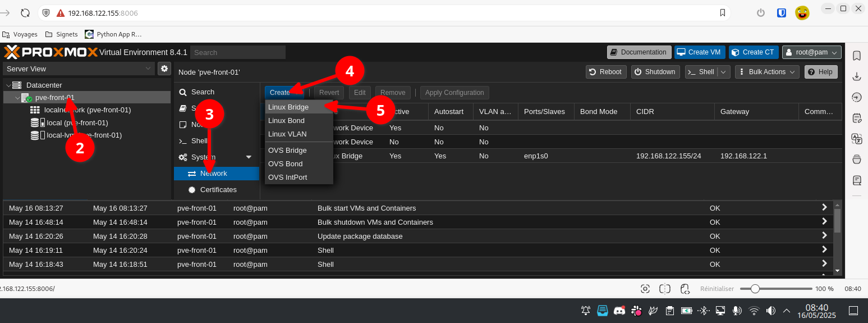Screen dimensions: 868x323
Task: Choose OVS Bridge from the Create menu
Action: tap(287, 151)
